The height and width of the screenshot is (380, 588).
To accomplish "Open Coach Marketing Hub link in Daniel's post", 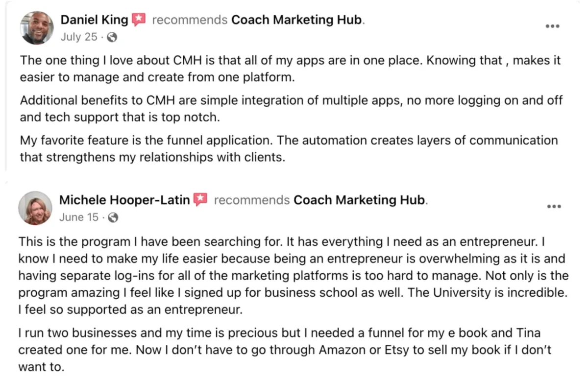I will pyautogui.click(x=297, y=20).
